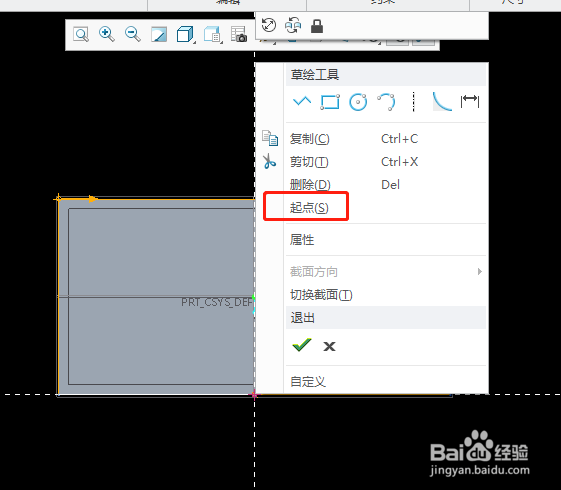Click the Refit zoom-to-fit magnifier icon
The height and width of the screenshot is (490, 561).
point(81,34)
